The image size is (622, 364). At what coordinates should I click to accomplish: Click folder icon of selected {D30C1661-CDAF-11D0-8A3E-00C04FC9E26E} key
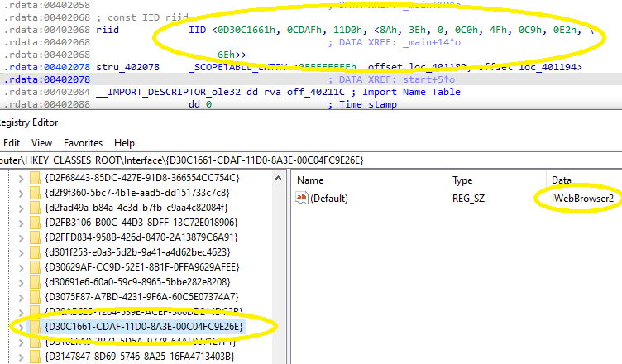coord(34,327)
